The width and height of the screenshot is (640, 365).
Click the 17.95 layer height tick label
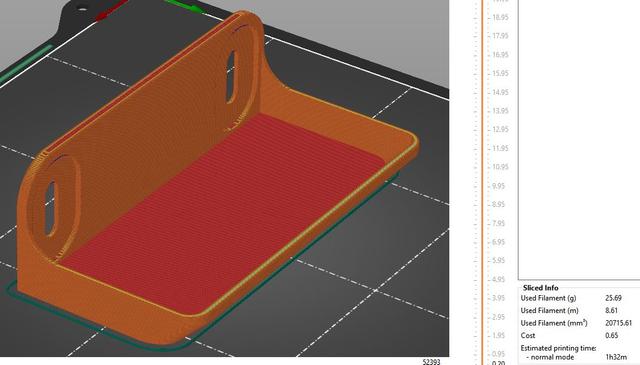500,36
